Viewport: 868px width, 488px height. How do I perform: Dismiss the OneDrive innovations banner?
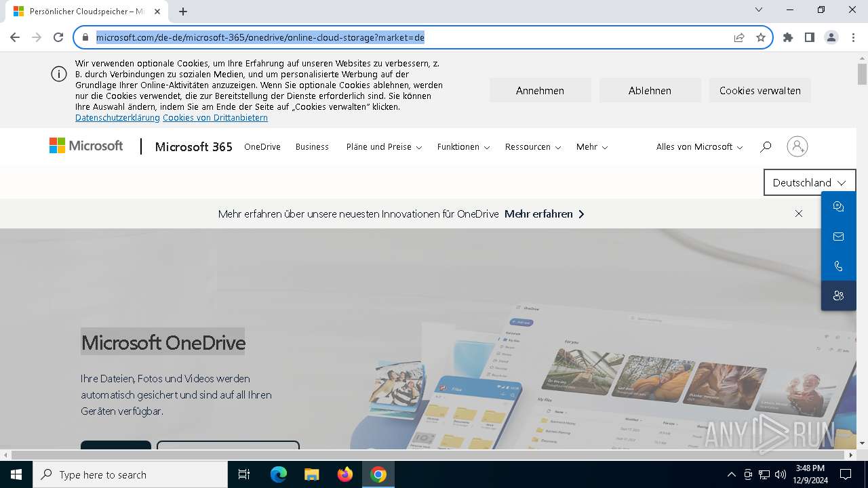click(x=799, y=213)
